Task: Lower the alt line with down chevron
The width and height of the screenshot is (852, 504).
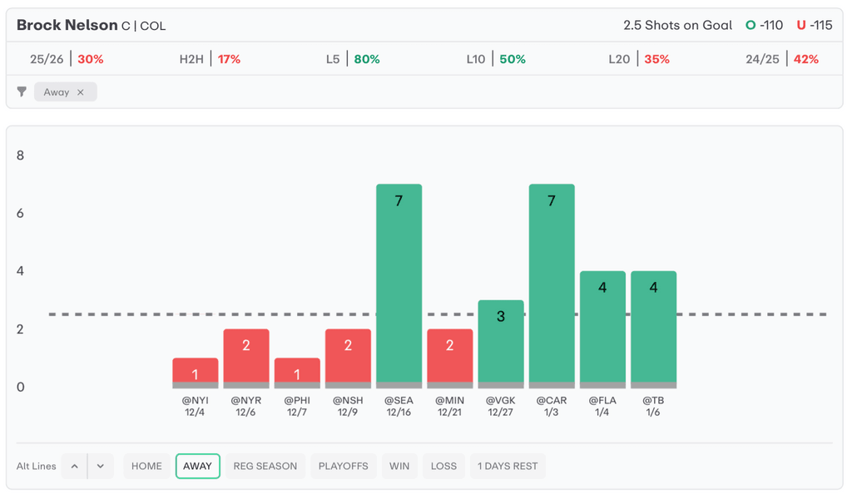Action: [100, 467]
